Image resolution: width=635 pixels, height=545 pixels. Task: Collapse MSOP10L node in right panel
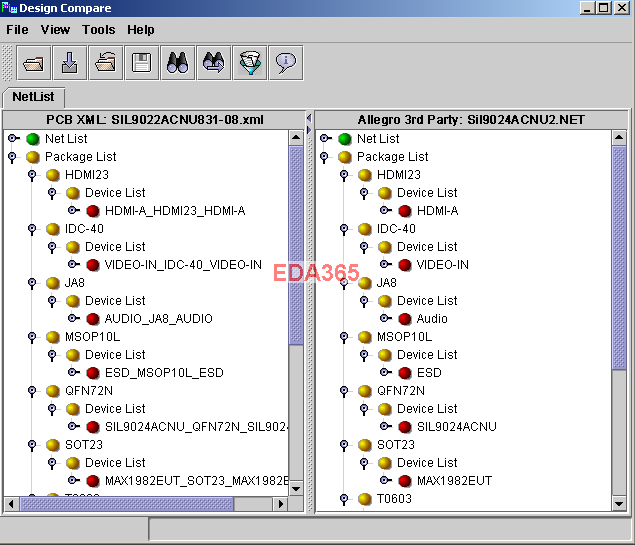tap(344, 337)
